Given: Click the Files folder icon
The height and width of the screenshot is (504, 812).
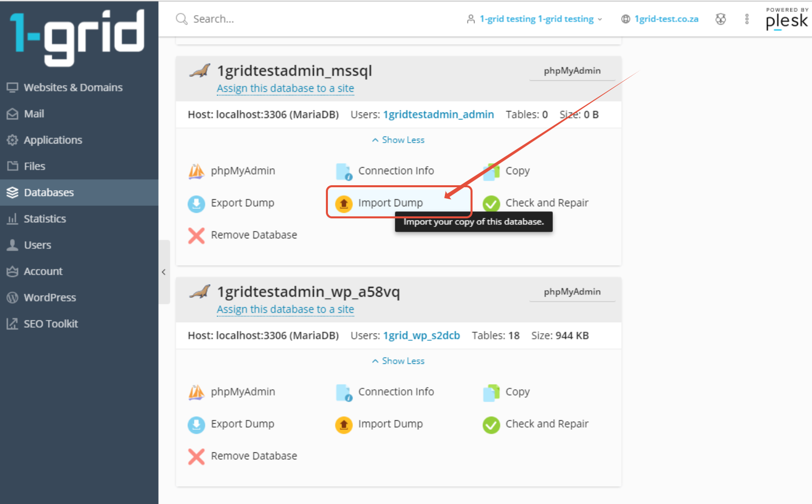Looking at the screenshot, I should pos(13,166).
